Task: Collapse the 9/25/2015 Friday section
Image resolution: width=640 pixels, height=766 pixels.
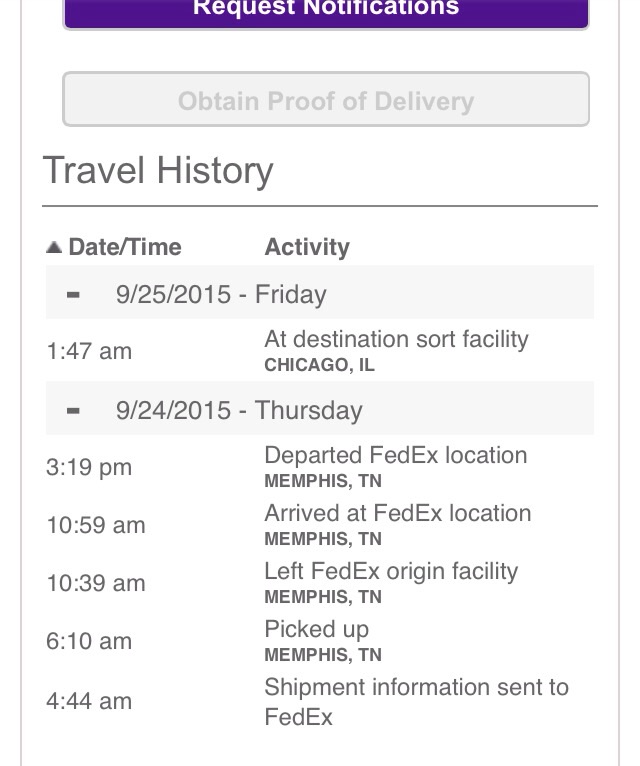Action: tap(73, 295)
